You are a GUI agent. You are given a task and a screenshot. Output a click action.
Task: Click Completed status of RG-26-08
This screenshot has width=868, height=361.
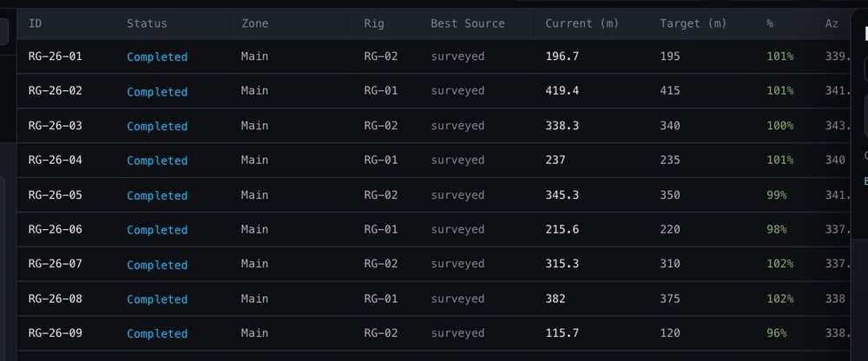tap(157, 299)
